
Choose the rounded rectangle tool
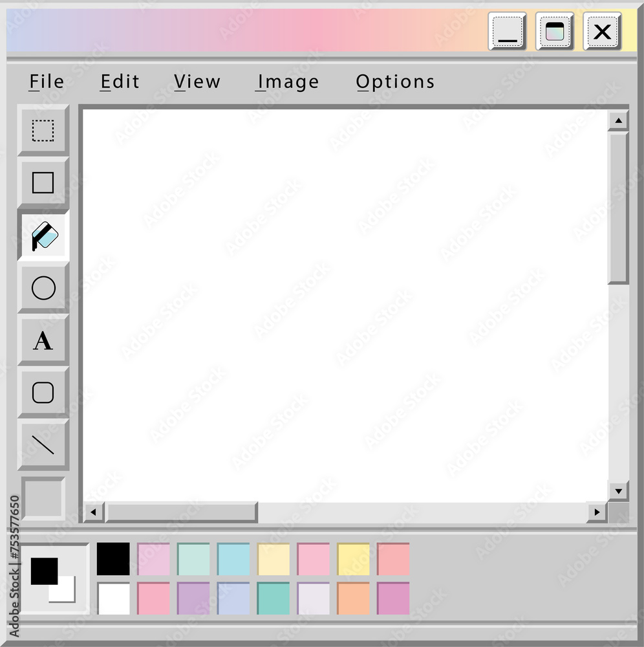point(43,393)
